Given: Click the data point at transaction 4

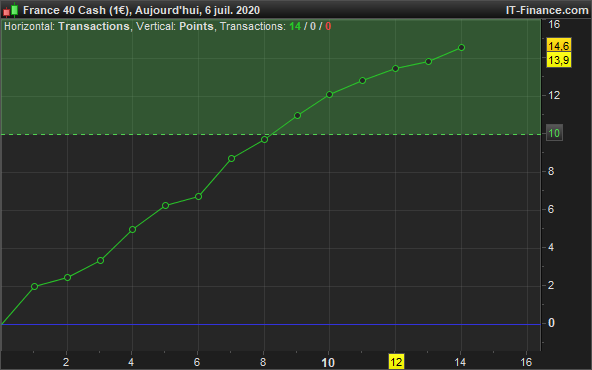Looking at the screenshot, I should click(132, 230).
